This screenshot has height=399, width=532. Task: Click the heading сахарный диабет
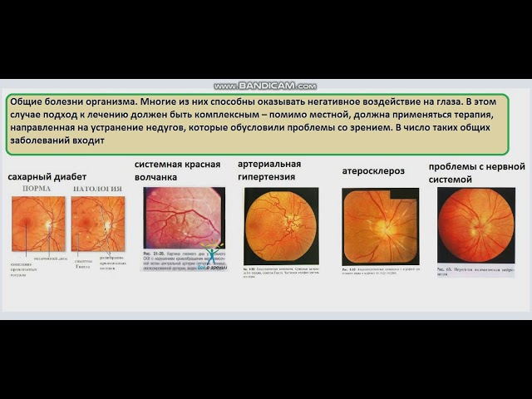click(47, 177)
